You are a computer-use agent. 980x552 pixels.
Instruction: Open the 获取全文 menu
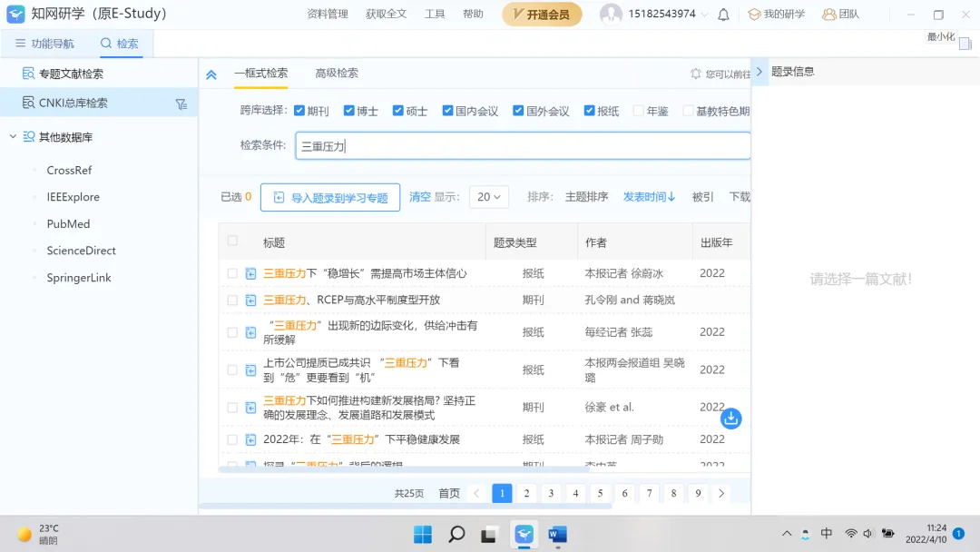tap(387, 14)
